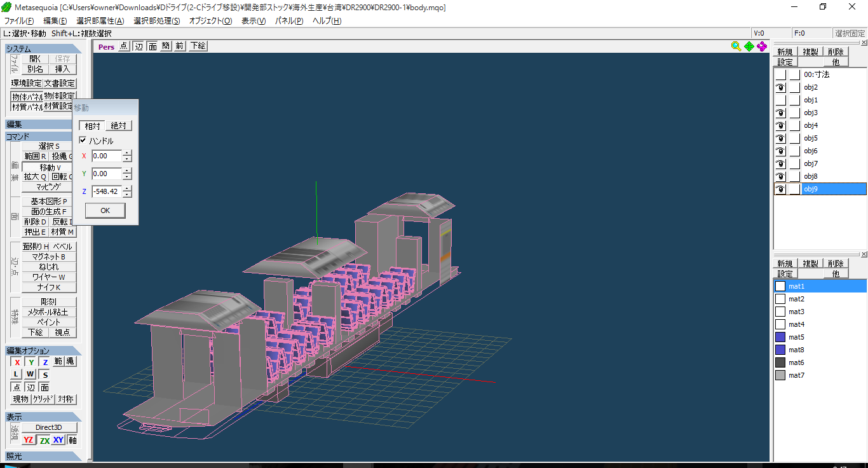
Task: Toggle the blue Z axis edit option
Action: [x=45, y=362]
